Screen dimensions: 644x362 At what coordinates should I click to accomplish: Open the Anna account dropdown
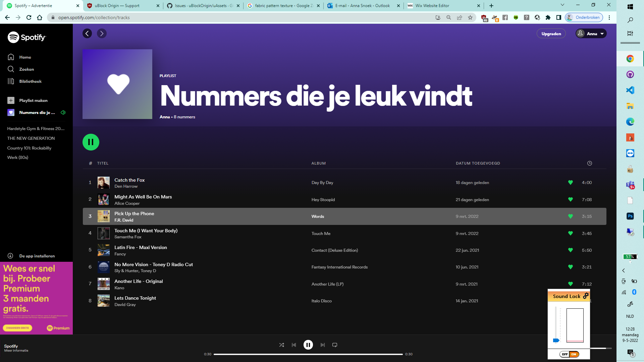tap(591, 34)
